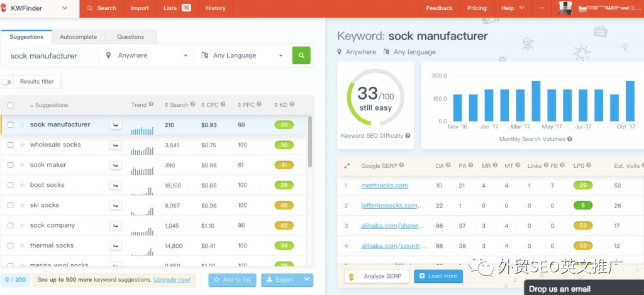Open Lists in the top menu

click(177, 8)
